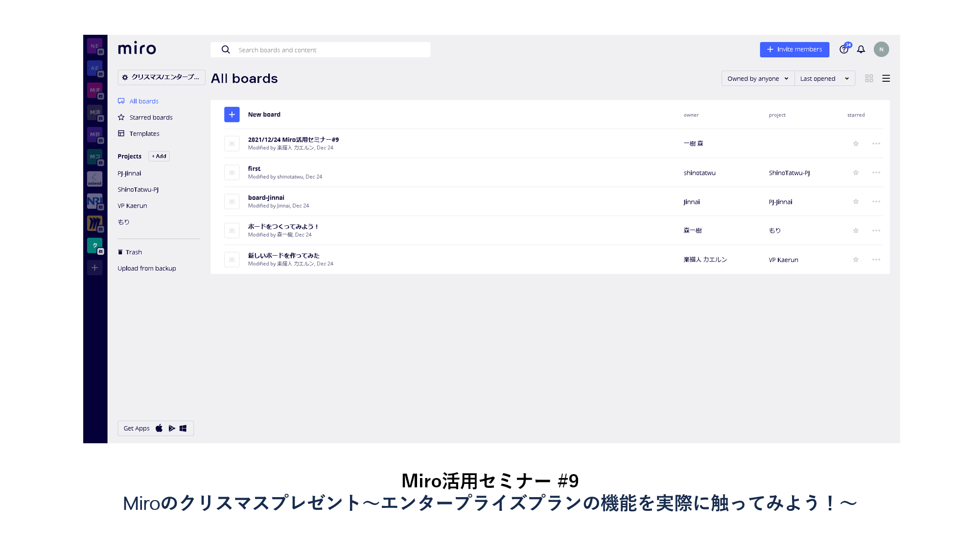Open the notifications bell

[x=861, y=49]
